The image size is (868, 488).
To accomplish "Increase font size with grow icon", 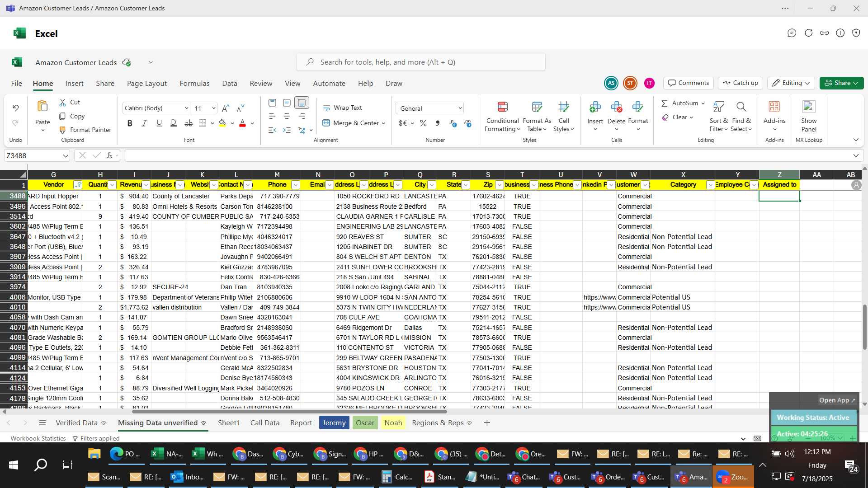I will point(226,108).
